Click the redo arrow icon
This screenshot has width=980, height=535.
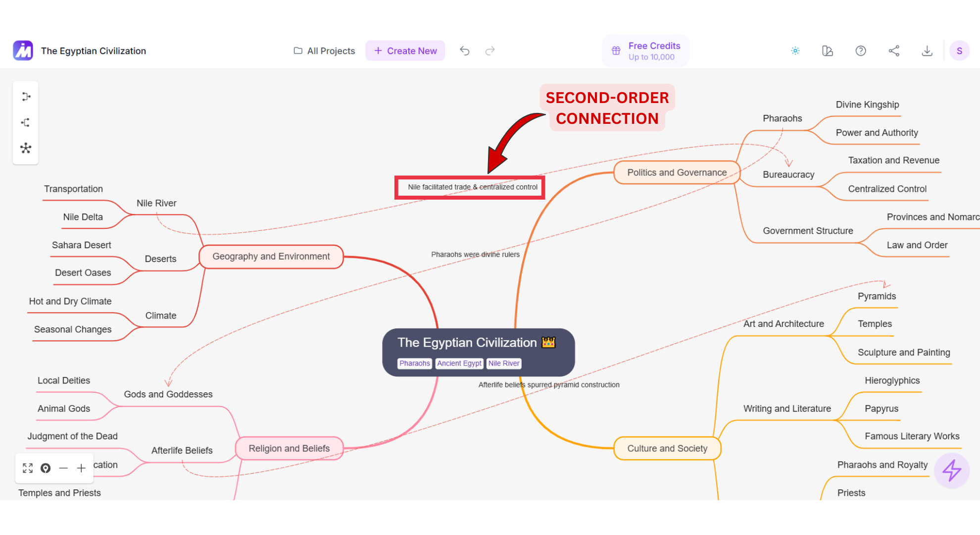[490, 51]
